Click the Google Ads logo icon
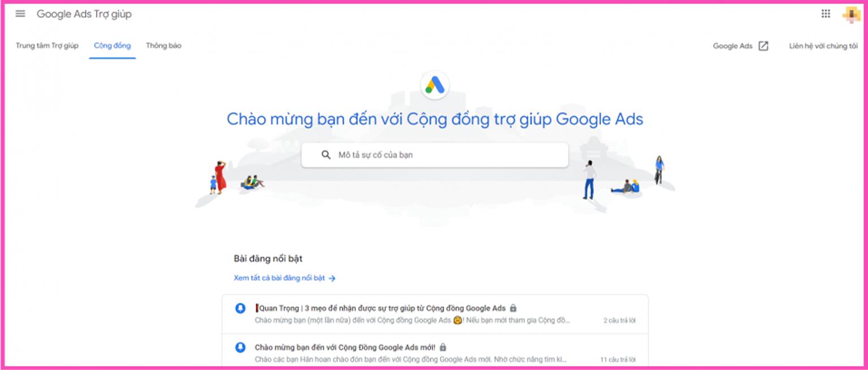The image size is (868, 370). [435, 85]
